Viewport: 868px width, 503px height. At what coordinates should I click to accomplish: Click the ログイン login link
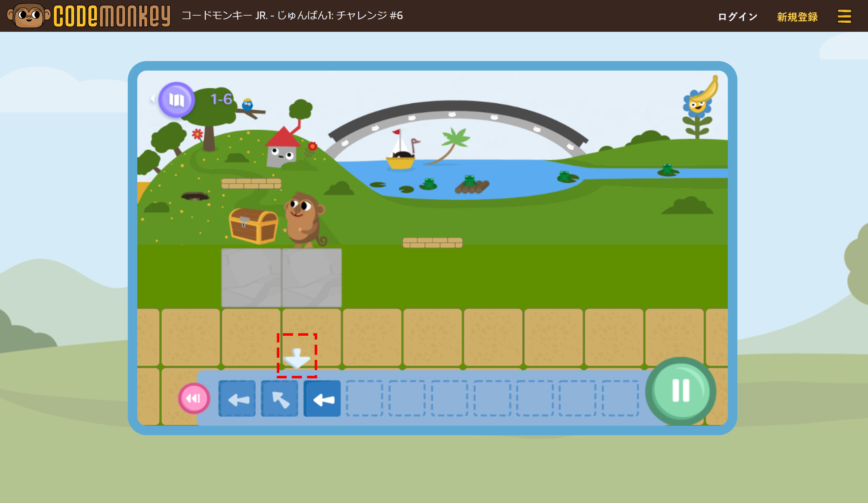pos(737,17)
